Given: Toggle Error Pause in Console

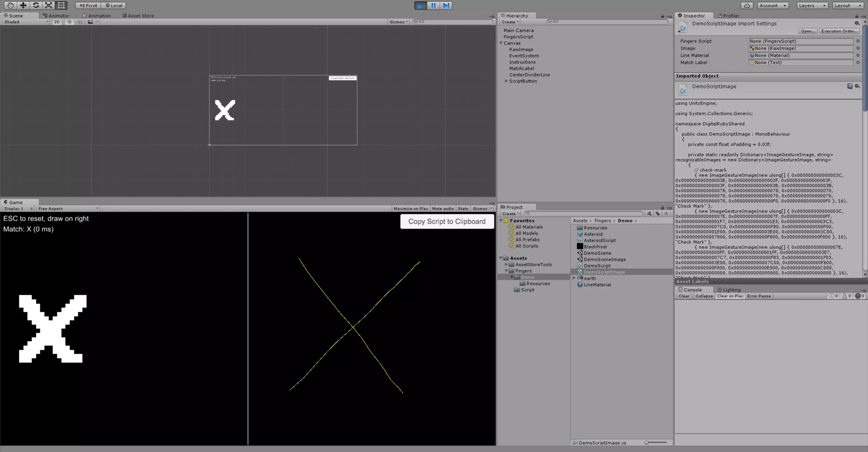Looking at the screenshot, I should (759, 296).
